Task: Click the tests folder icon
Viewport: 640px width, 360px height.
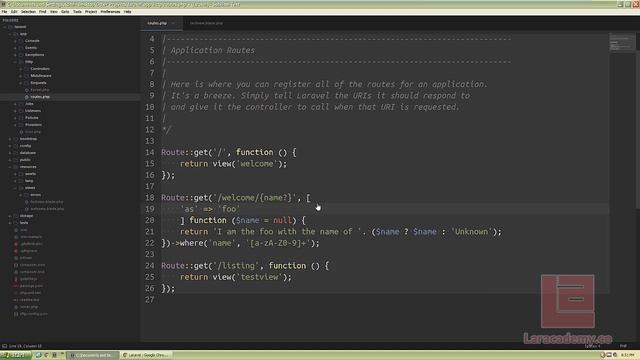Action: click(16, 223)
